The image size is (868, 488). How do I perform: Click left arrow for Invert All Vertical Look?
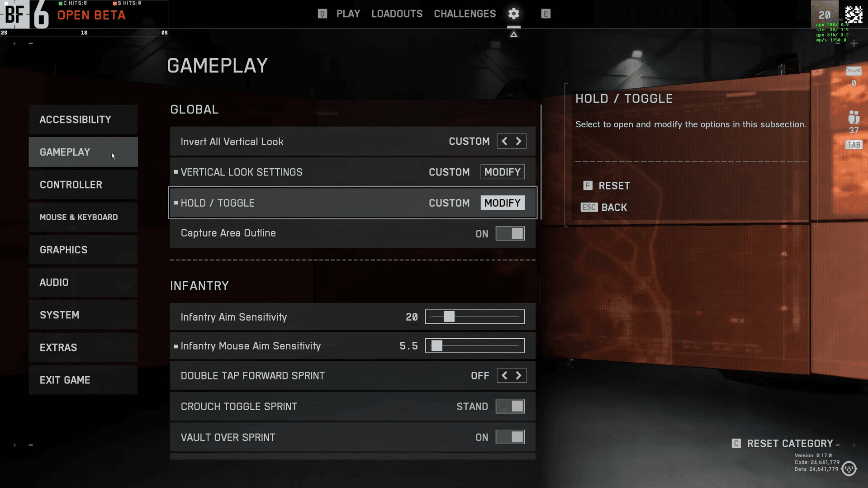click(x=504, y=141)
